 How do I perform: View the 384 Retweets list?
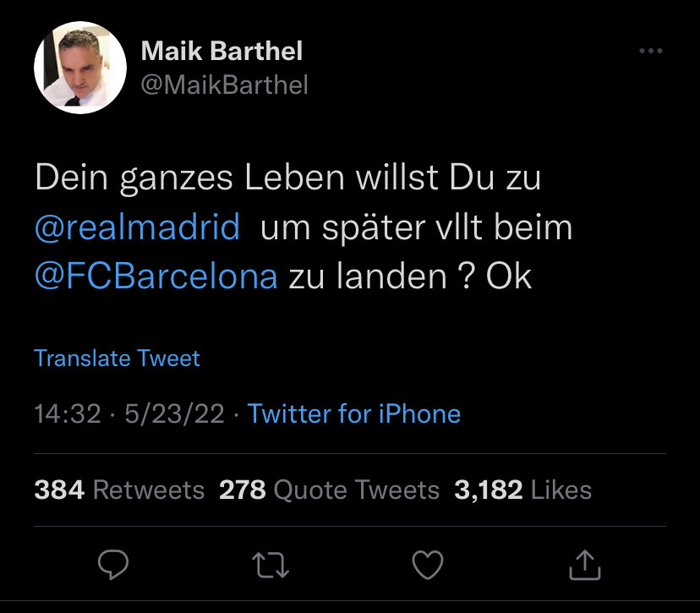pos(119,490)
